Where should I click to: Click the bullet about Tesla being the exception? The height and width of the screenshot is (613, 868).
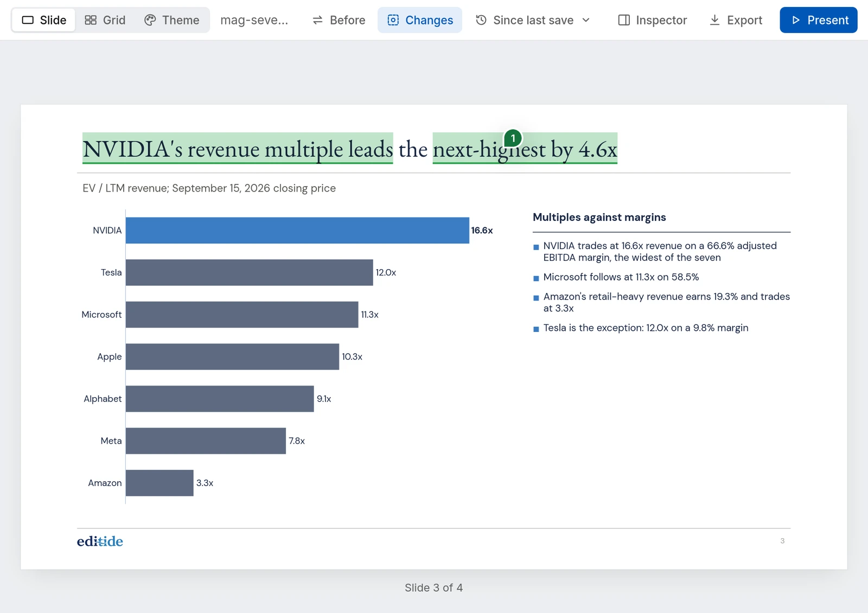[x=646, y=328]
